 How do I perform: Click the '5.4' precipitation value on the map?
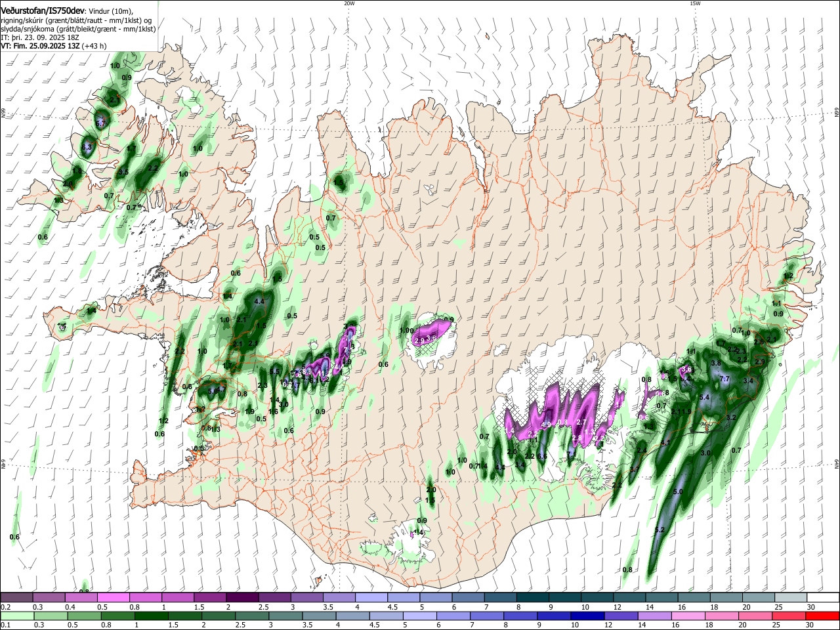(705, 398)
